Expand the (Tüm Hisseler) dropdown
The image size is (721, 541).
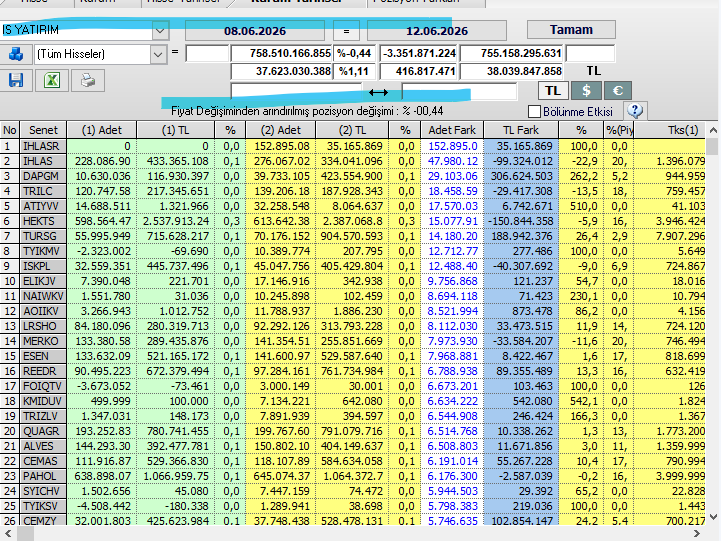[158, 55]
